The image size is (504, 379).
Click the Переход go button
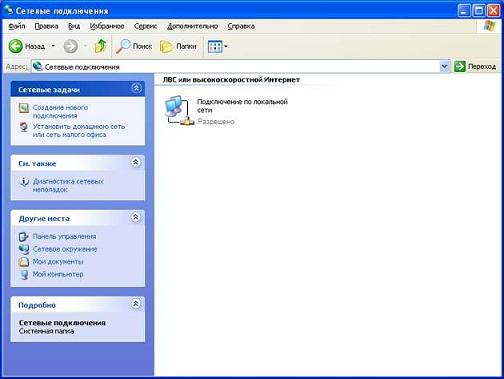(x=475, y=67)
